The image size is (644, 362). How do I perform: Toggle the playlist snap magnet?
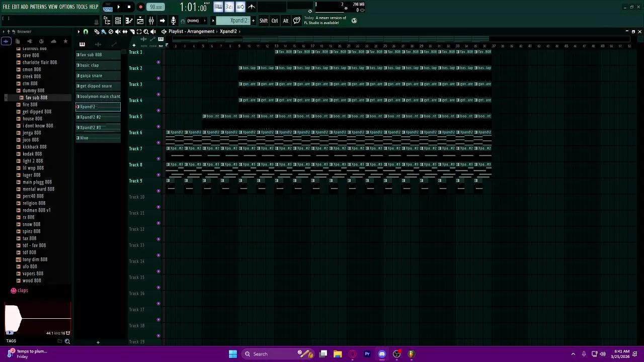pyautogui.click(x=86, y=31)
